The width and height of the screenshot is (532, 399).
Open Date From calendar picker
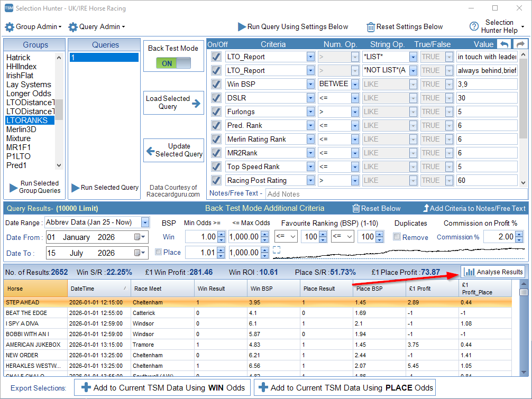(140, 237)
